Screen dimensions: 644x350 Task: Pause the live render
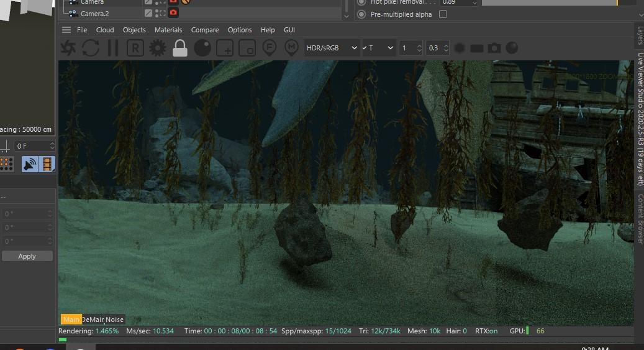(x=113, y=48)
